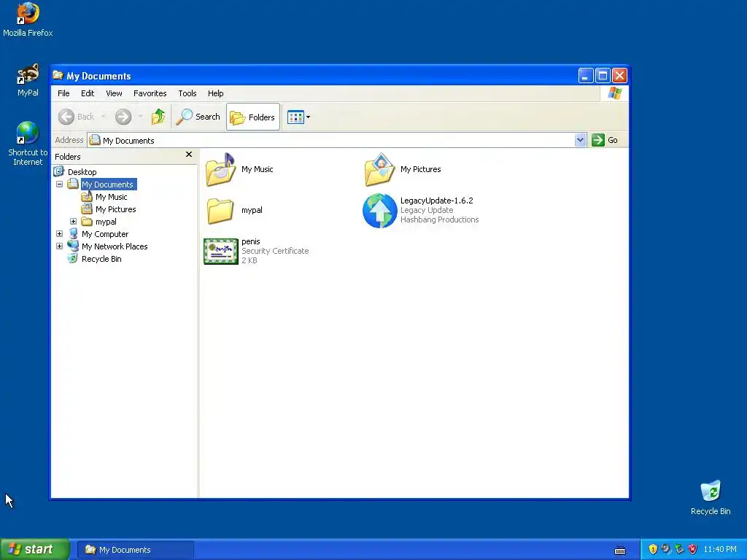Expand the Address bar dropdown

(x=580, y=140)
